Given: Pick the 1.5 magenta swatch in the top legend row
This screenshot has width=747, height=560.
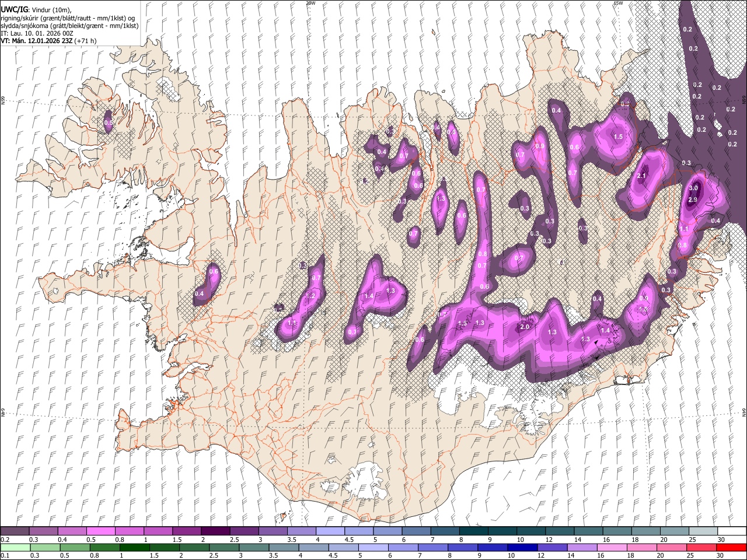Looking at the screenshot, I should pyautogui.click(x=187, y=531).
